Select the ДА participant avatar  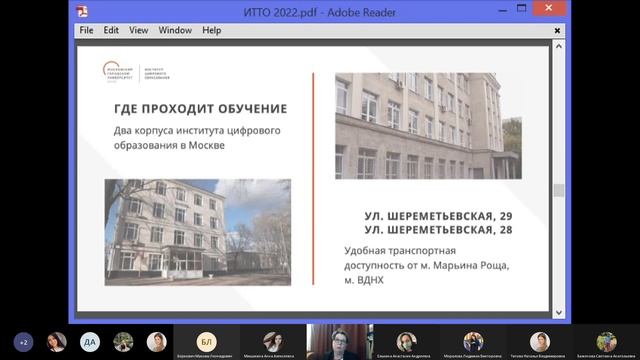[90, 342]
